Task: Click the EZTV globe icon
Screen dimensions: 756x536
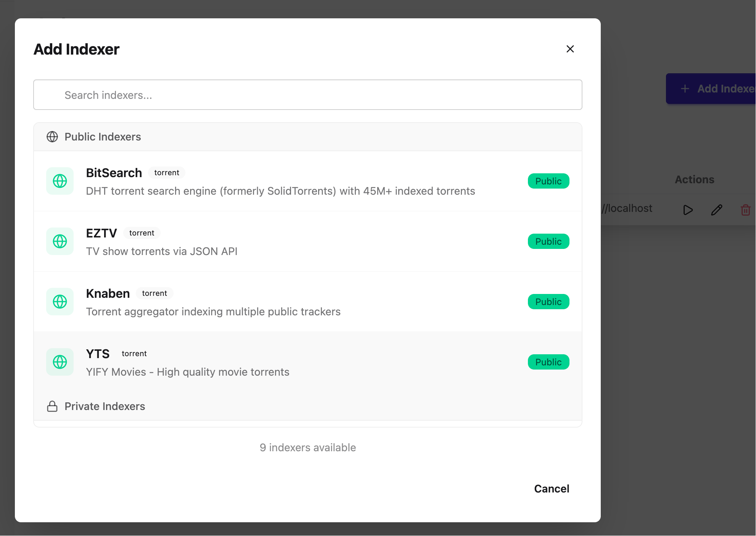Action: 60,241
